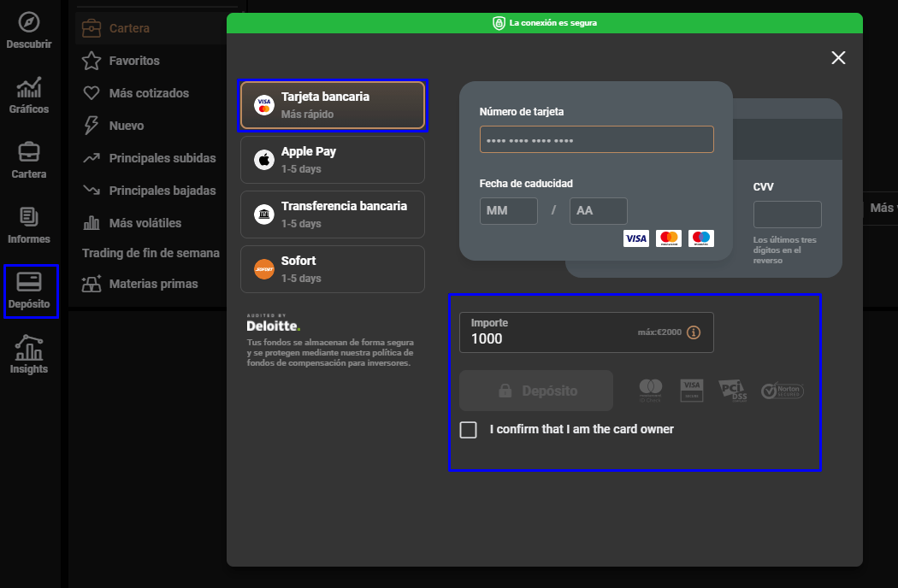898x588 pixels.
Task: Focus the Número de tarjeta field
Action: [596, 139]
